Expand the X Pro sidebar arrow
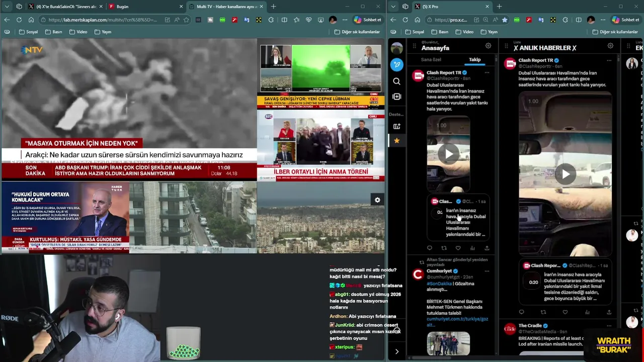Viewport: 644px width, 362px height. point(396,351)
